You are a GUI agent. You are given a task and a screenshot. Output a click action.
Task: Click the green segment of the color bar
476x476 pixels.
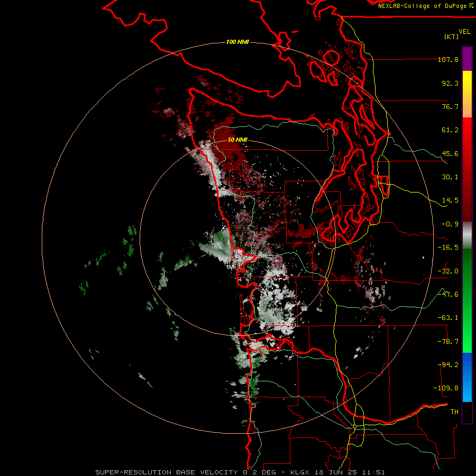tap(467, 300)
